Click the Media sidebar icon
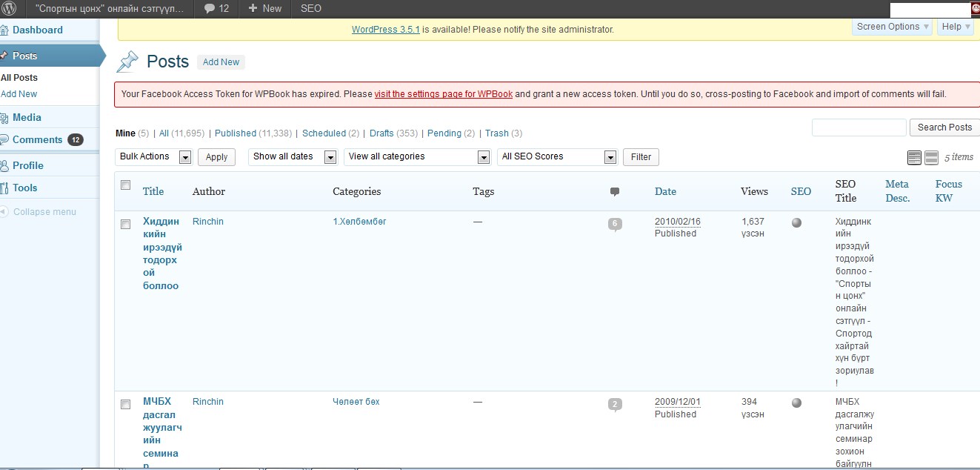 point(4,117)
